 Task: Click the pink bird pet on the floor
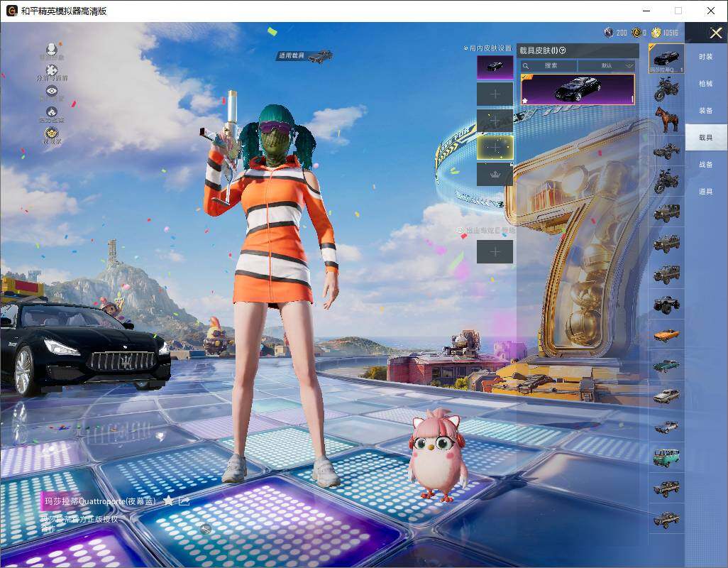(x=438, y=456)
